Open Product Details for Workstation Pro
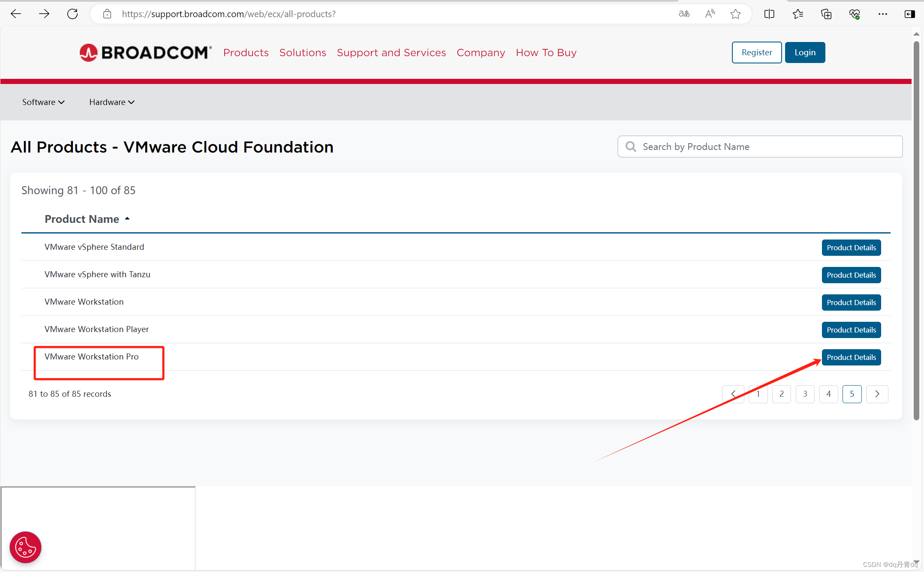 pyautogui.click(x=851, y=357)
